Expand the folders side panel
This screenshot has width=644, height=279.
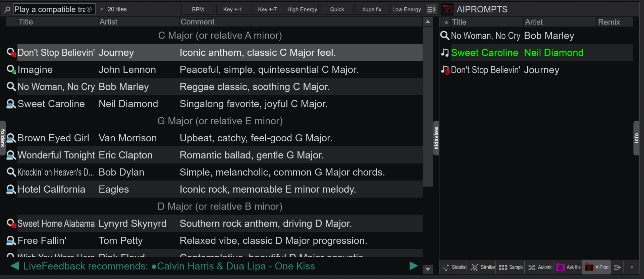(x=3, y=138)
